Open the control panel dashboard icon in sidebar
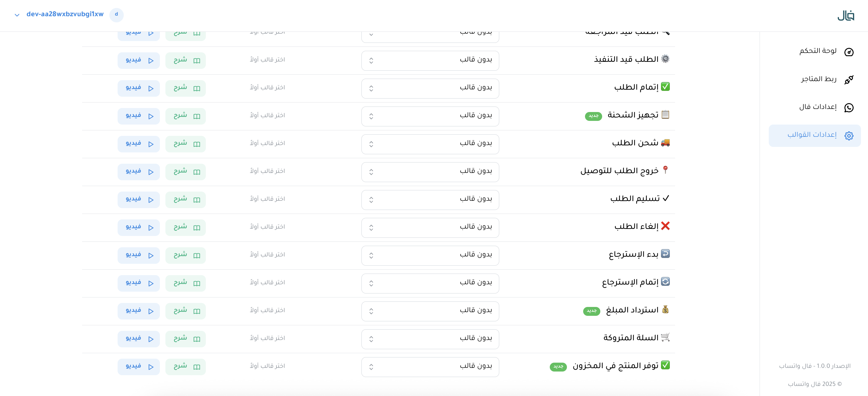 (x=849, y=52)
